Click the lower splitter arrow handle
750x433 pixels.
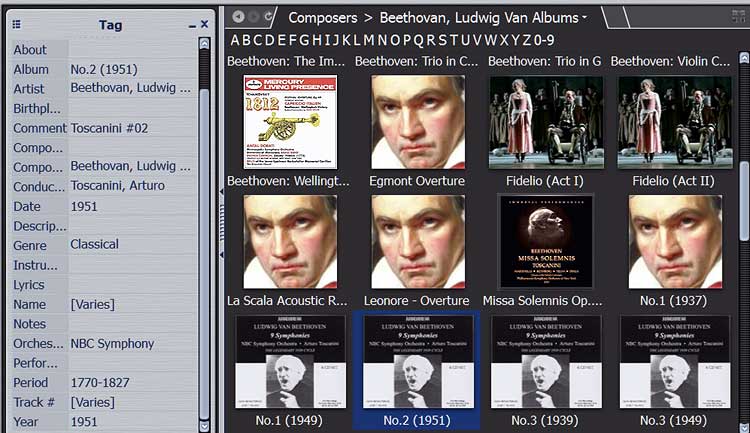[x=221, y=255]
